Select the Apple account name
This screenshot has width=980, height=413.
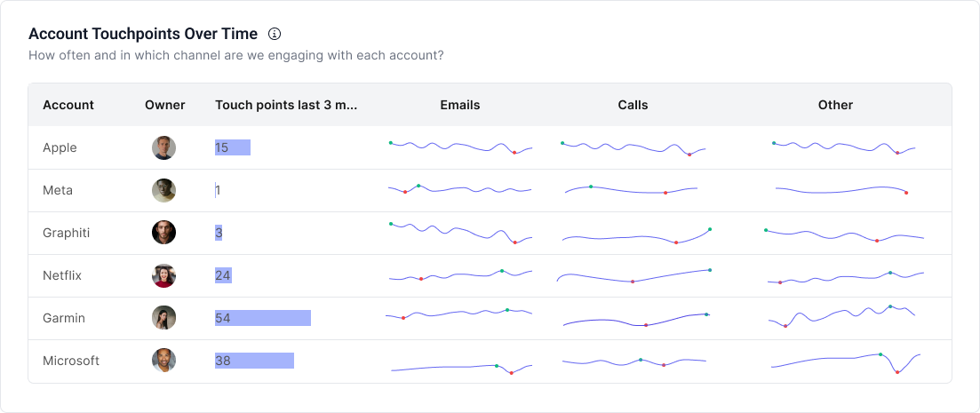point(60,148)
